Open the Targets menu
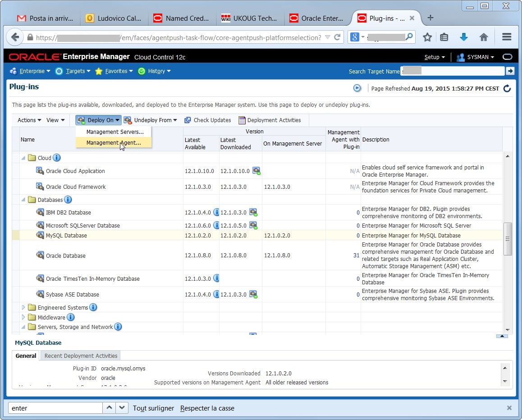 (x=73, y=71)
